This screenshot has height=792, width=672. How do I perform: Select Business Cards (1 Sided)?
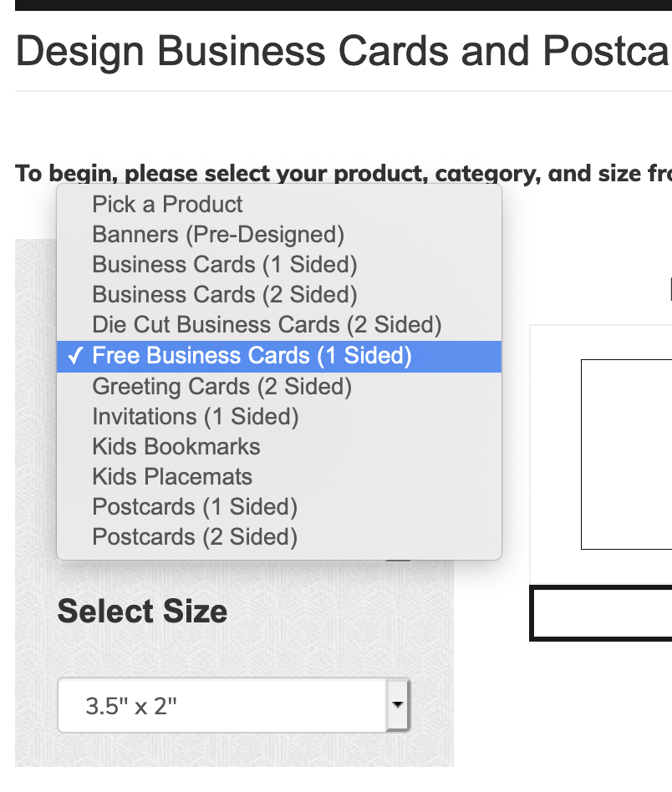tap(279, 265)
